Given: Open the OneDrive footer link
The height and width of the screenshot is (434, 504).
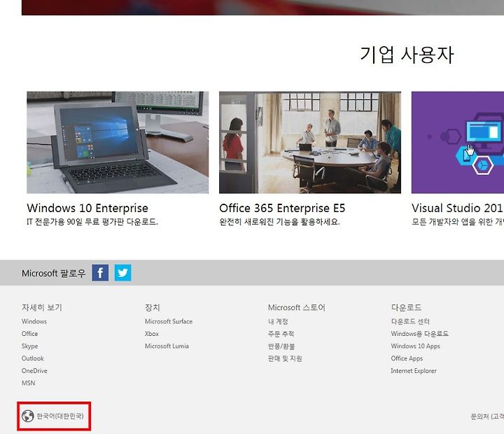Looking at the screenshot, I should point(34,371).
